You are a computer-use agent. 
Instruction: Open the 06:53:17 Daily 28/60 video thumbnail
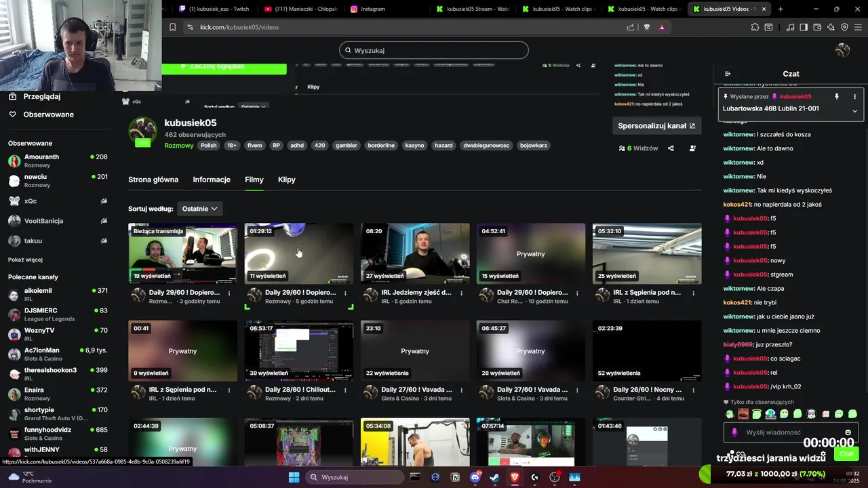[x=299, y=351]
